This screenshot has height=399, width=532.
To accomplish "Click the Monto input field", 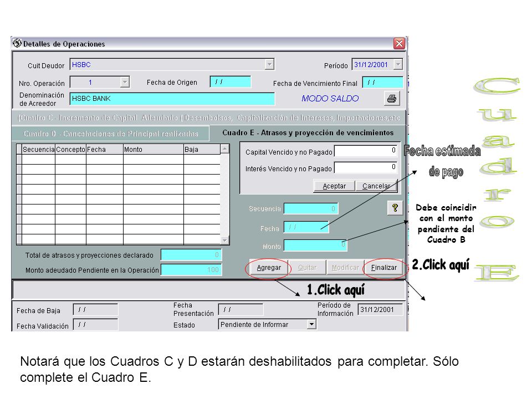I will coord(315,245).
